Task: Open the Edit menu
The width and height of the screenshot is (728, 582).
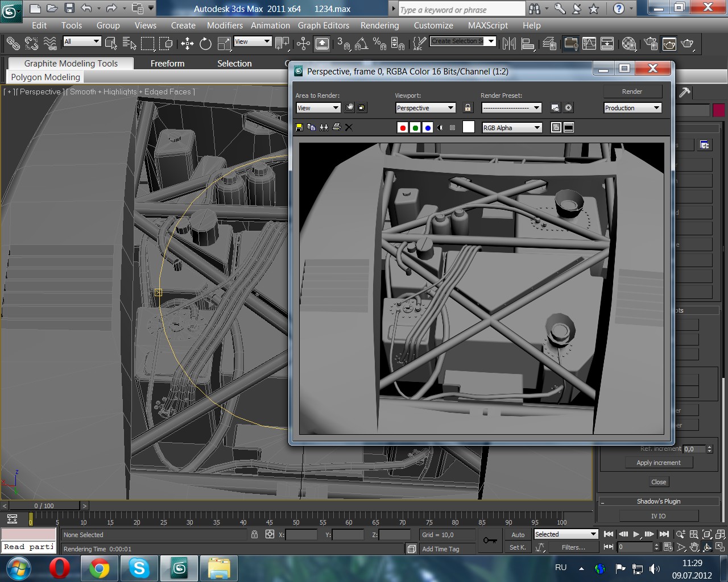Action: tap(39, 25)
